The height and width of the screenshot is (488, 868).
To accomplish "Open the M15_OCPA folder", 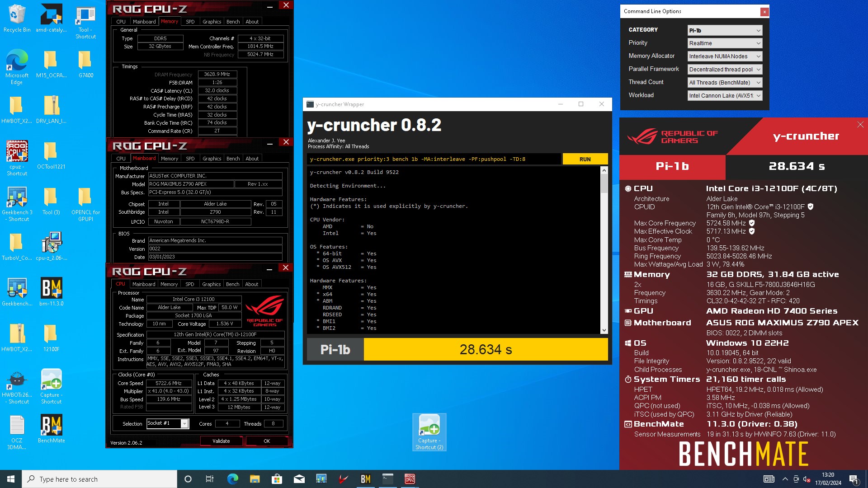I will pos(51,64).
